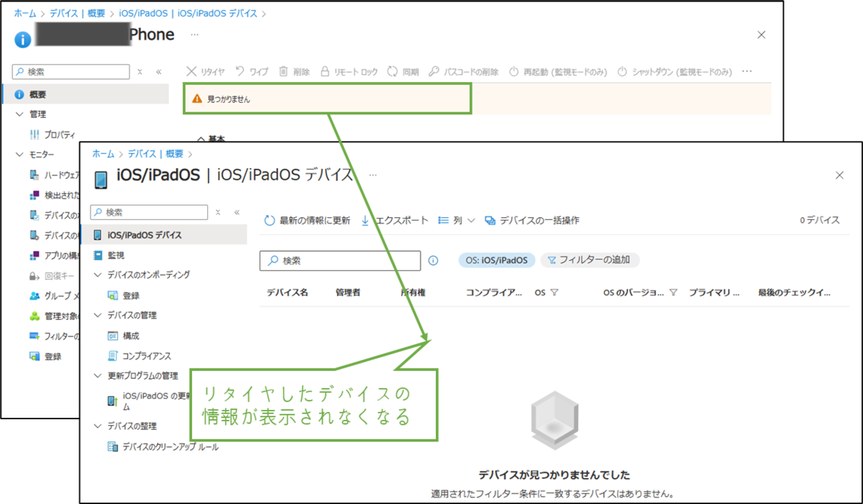863x504 pixels.
Task: Click the OS: iOS/iPadOS filter pill
Action: point(497,260)
